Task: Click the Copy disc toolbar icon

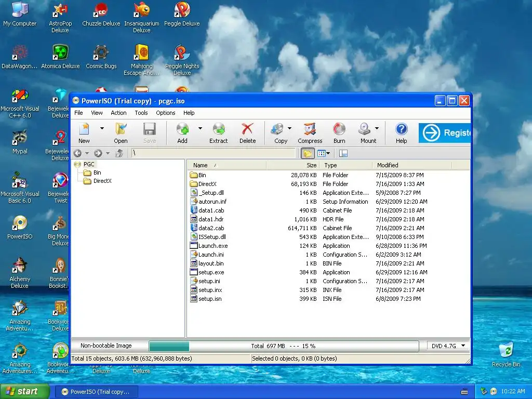Action: coord(280,133)
